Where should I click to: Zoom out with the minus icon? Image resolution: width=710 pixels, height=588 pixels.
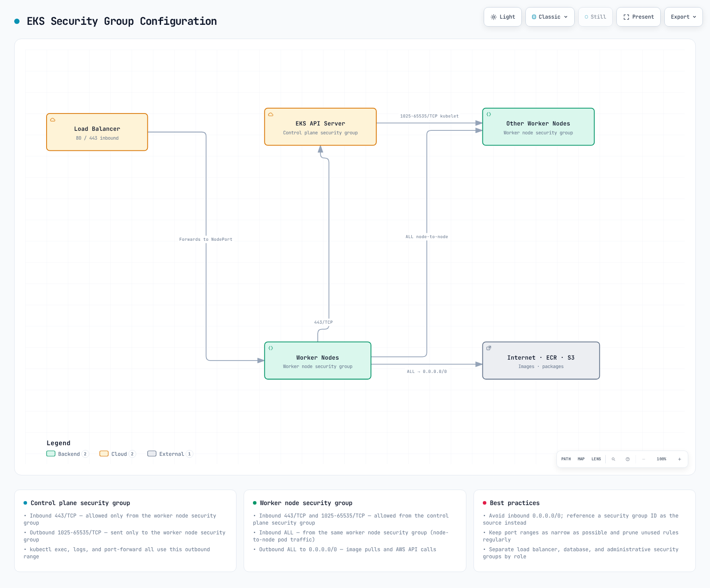643,459
